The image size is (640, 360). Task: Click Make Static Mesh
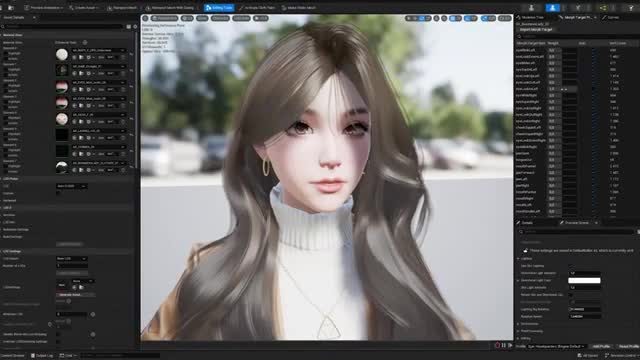tap(298, 8)
